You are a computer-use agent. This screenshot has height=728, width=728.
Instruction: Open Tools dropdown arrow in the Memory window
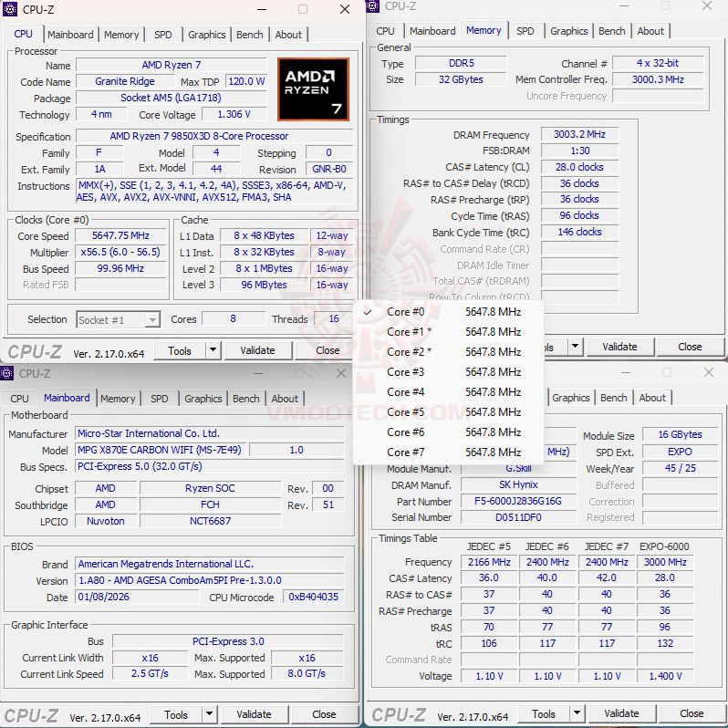[576, 347]
